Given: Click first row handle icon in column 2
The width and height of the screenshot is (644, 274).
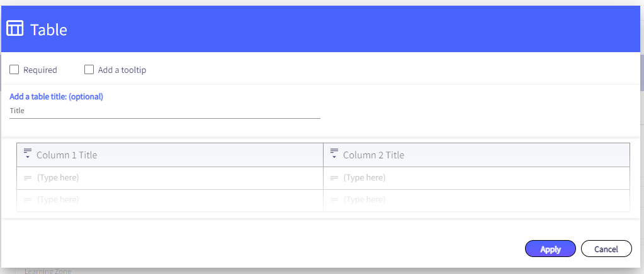Looking at the screenshot, I should tap(334, 178).
